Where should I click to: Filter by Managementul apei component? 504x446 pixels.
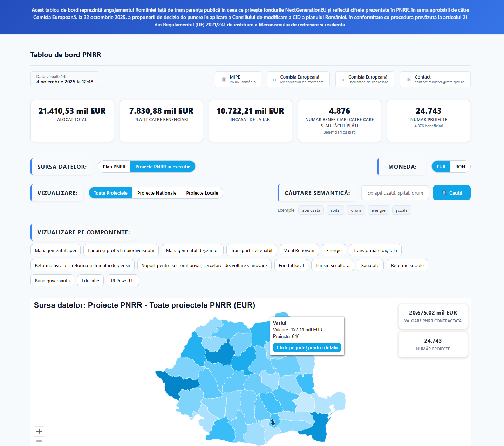[x=55, y=250]
